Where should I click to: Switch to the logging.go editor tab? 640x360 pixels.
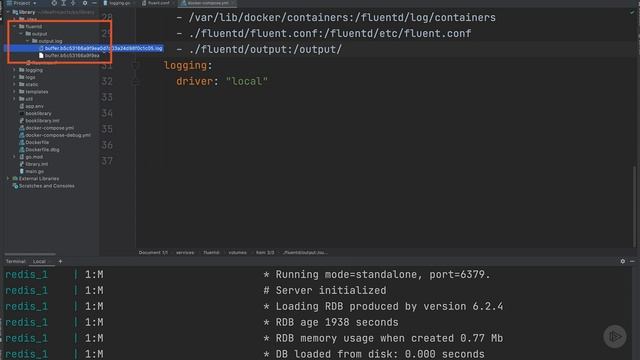click(x=118, y=3)
